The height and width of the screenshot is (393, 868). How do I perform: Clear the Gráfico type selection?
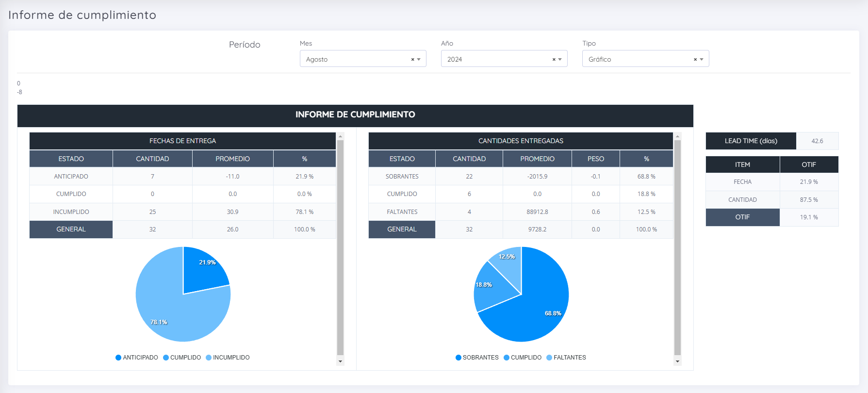pyautogui.click(x=695, y=59)
